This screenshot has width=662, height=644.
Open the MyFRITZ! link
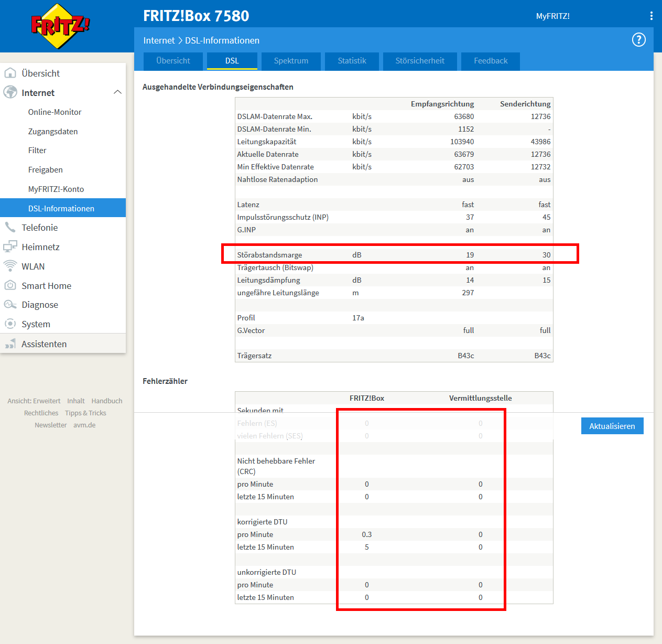coord(554,16)
